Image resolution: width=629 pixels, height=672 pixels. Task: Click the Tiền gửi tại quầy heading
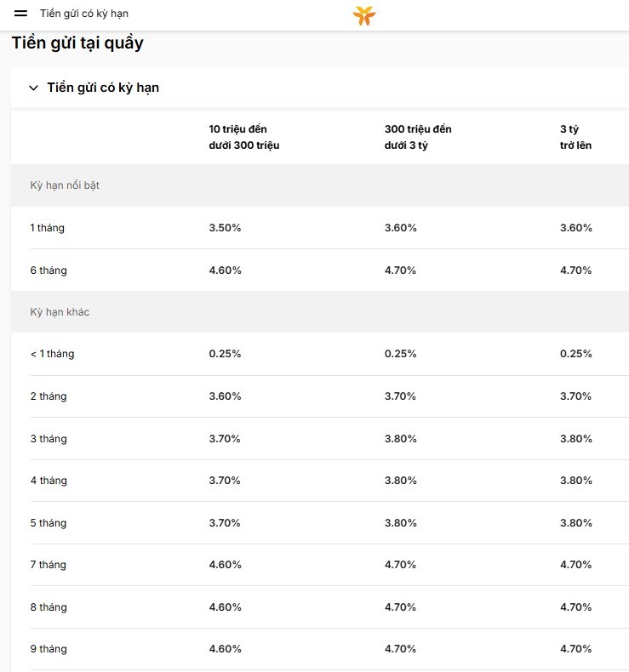[77, 43]
